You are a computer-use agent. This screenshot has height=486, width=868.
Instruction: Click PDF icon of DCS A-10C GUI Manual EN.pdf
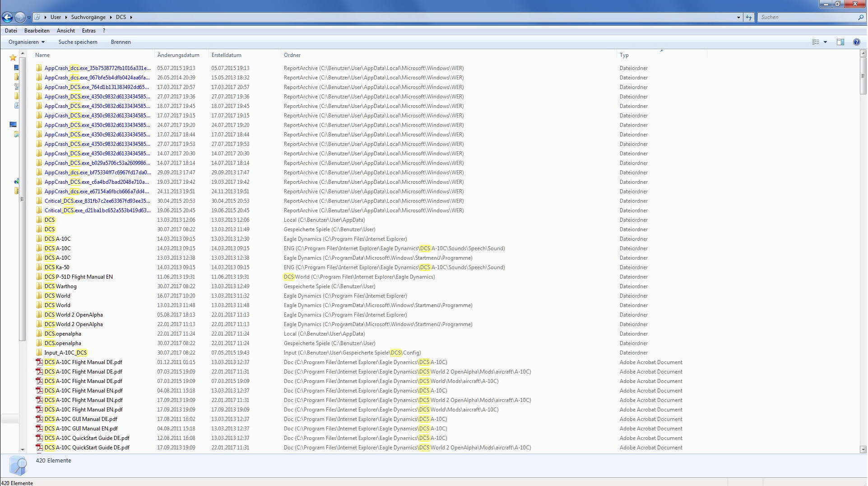coord(39,429)
